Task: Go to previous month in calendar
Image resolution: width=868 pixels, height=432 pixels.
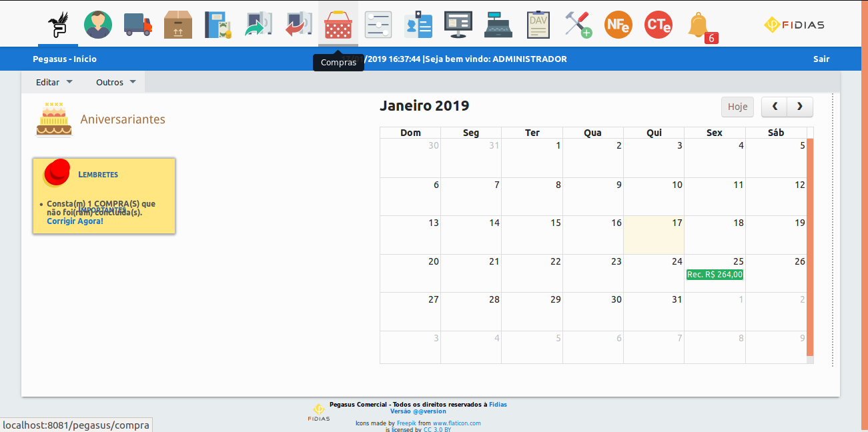Action: pyautogui.click(x=774, y=107)
